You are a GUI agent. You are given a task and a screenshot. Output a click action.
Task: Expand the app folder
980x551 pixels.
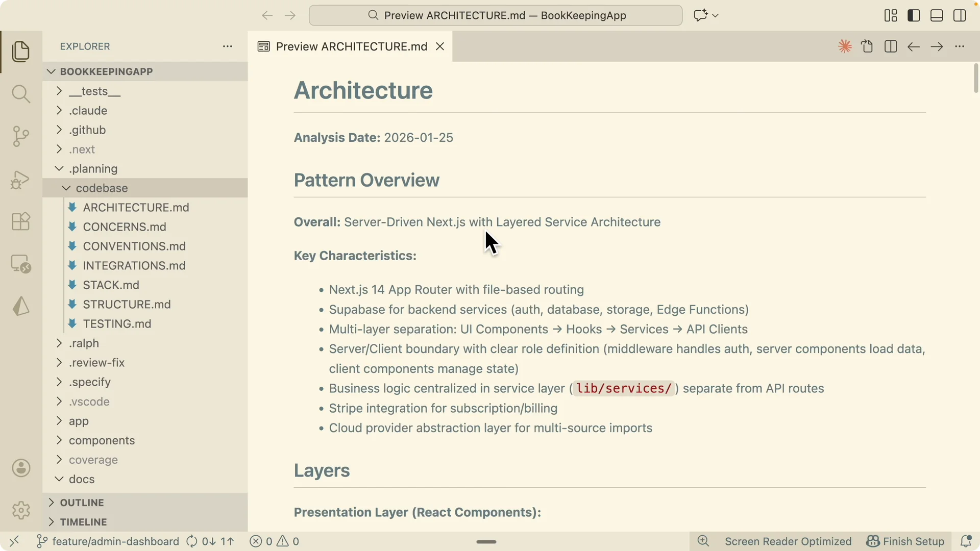[145, 421]
